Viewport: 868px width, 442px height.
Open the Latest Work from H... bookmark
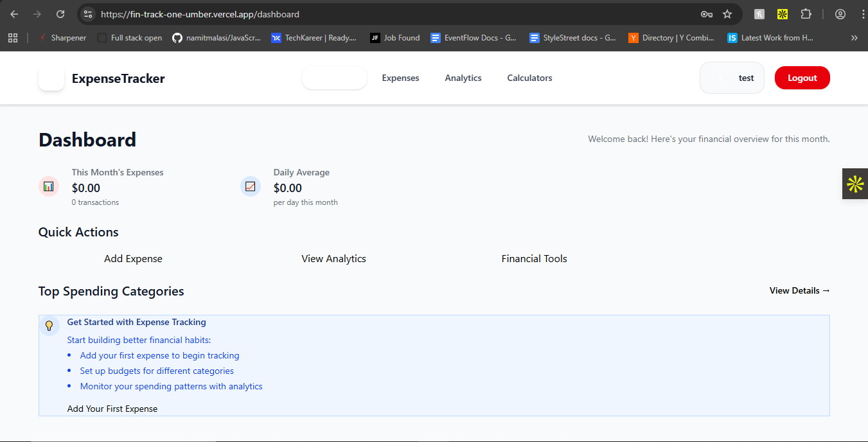click(770, 38)
